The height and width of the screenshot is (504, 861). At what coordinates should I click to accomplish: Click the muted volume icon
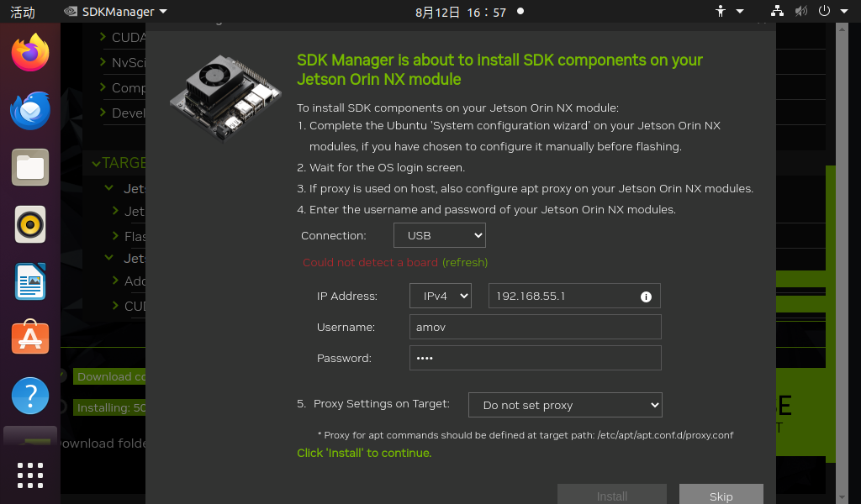coord(801,11)
